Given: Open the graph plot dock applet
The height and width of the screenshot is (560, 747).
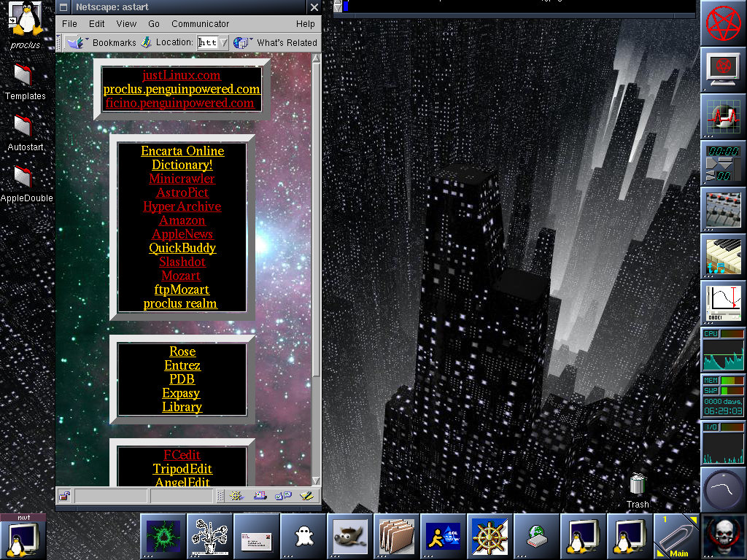Looking at the screenshot, I should (723, 303).
